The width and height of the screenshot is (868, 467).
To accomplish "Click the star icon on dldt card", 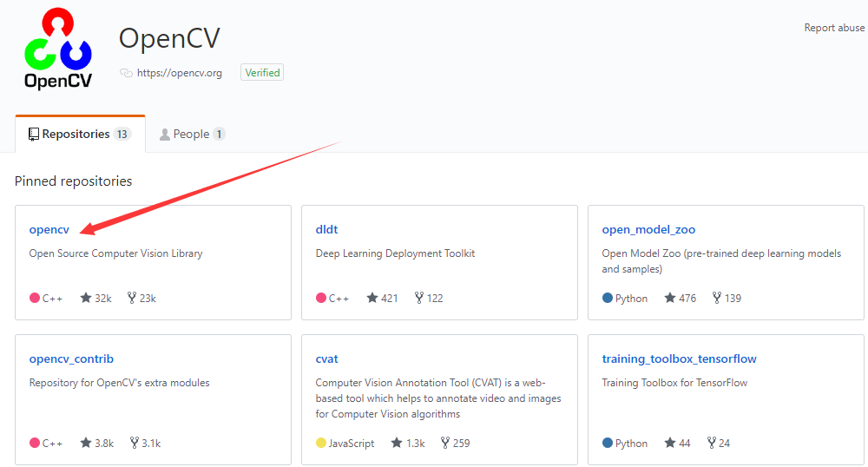I will point(372,298).
